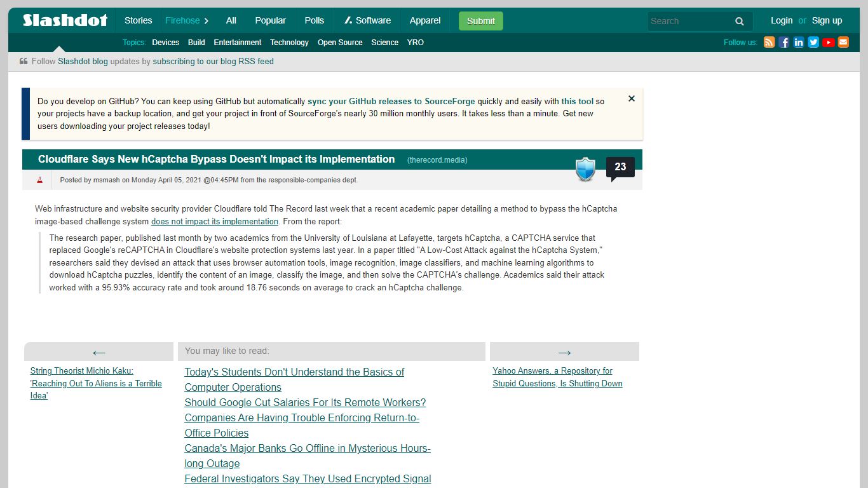The width and height of the screenshot is (868, 488).
Task: Dismiss the GitHub sync notice
Action: coord(632,98)
